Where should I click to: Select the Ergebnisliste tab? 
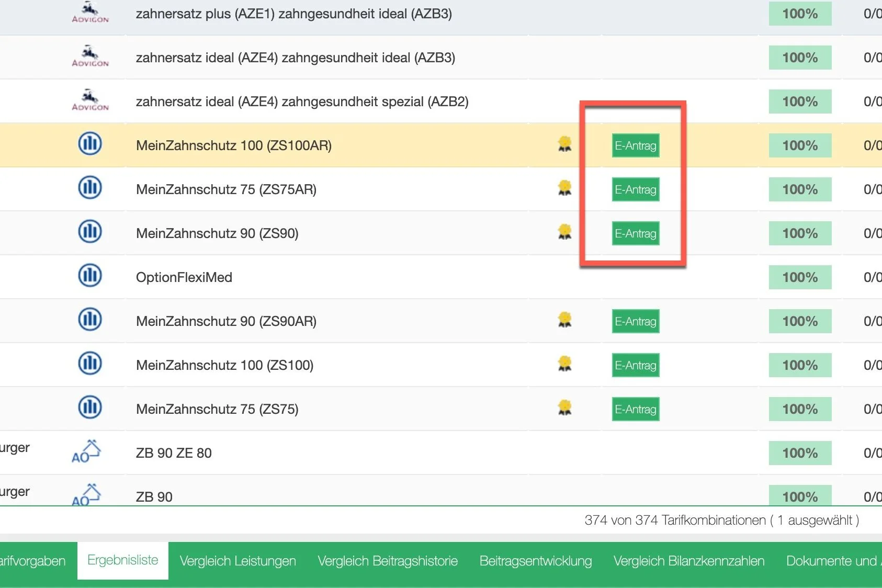123,561
